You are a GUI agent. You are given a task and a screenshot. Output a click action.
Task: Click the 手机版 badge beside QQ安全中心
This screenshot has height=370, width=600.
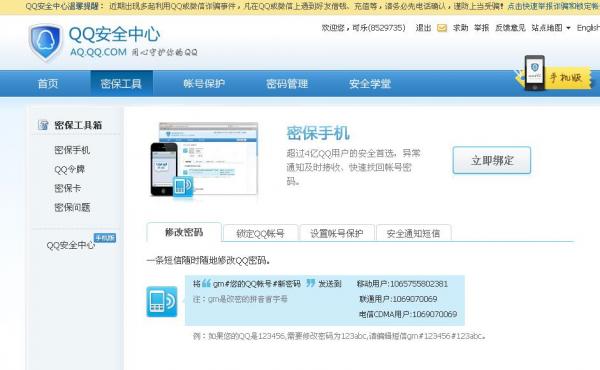click(x=105, y=238)
